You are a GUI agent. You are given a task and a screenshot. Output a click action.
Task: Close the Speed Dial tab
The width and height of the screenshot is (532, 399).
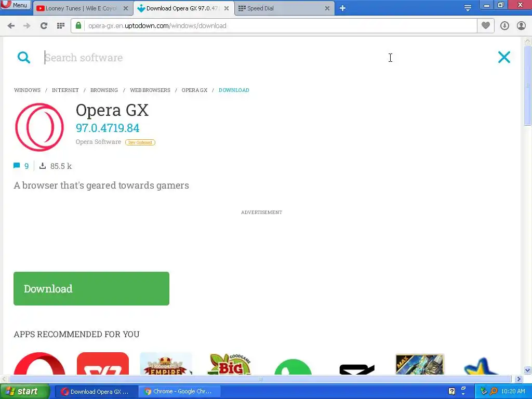[x=327, y=8]
